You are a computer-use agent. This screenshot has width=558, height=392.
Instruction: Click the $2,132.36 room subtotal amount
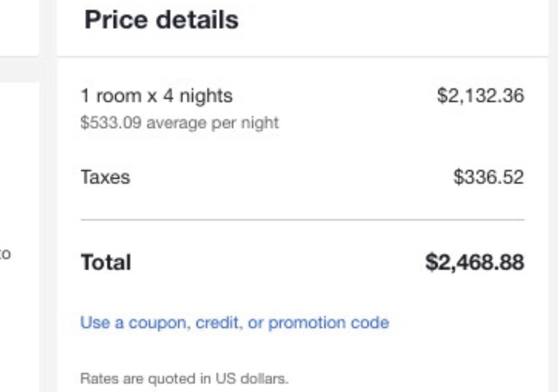pyautogui.click(x=480, y=96)
